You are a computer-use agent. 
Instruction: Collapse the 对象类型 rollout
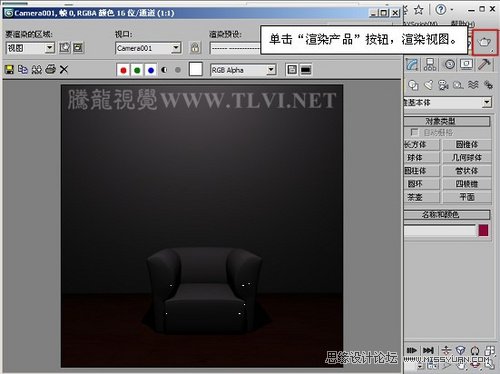(x=447, y=121)
